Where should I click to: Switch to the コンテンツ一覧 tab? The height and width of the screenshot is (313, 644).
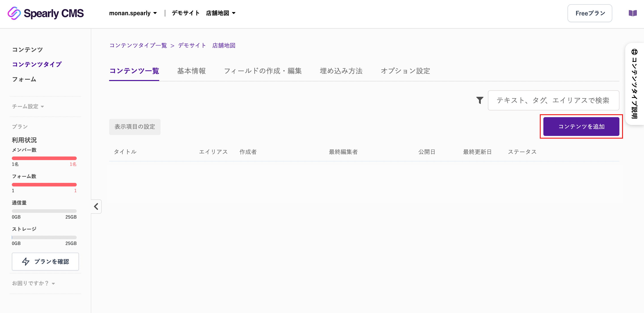click(x=134, y=71)
